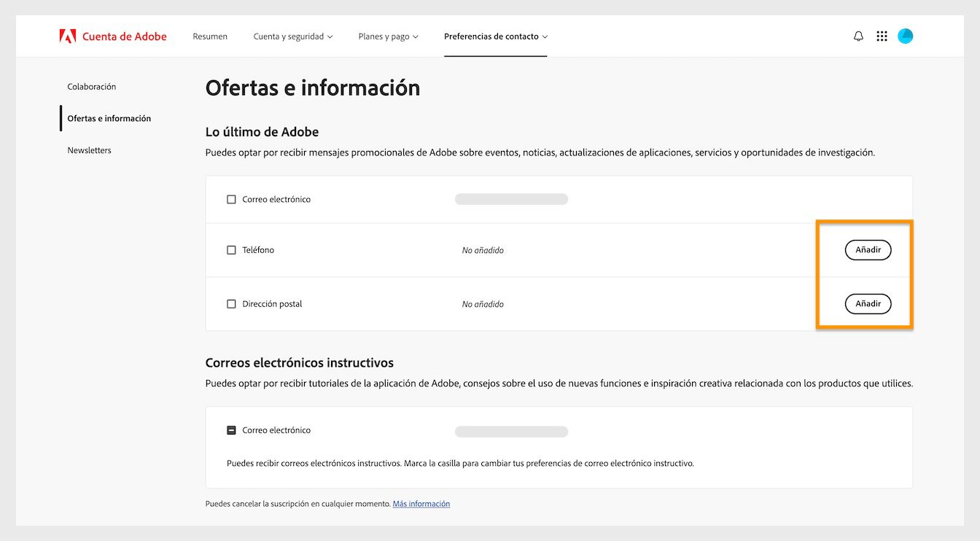
Task: Click Añadir for Teléfono
Action: click(x=868, y=249)
